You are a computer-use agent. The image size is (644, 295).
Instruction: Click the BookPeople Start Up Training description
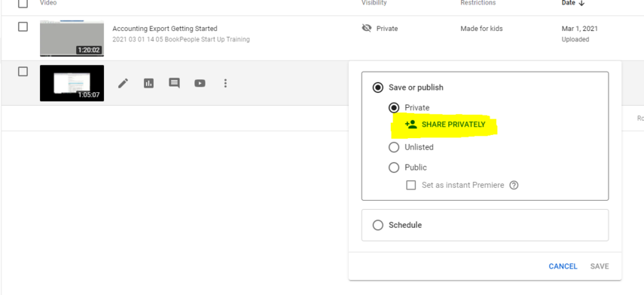(181, 39)
